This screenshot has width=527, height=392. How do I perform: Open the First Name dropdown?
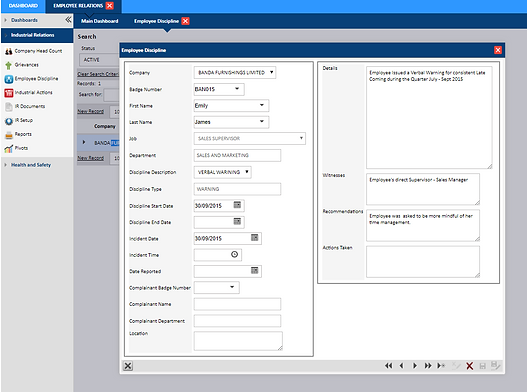pyautogui.click(x=262, y=105)
